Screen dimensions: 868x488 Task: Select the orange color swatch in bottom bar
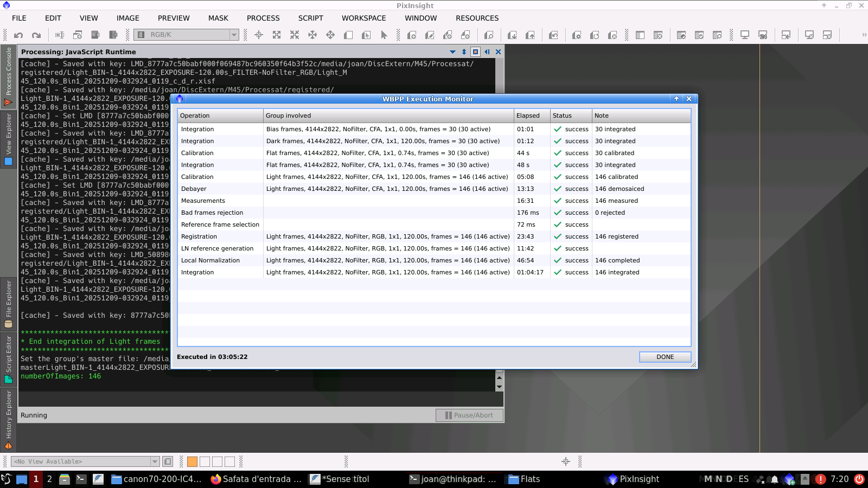click(192, 461)
